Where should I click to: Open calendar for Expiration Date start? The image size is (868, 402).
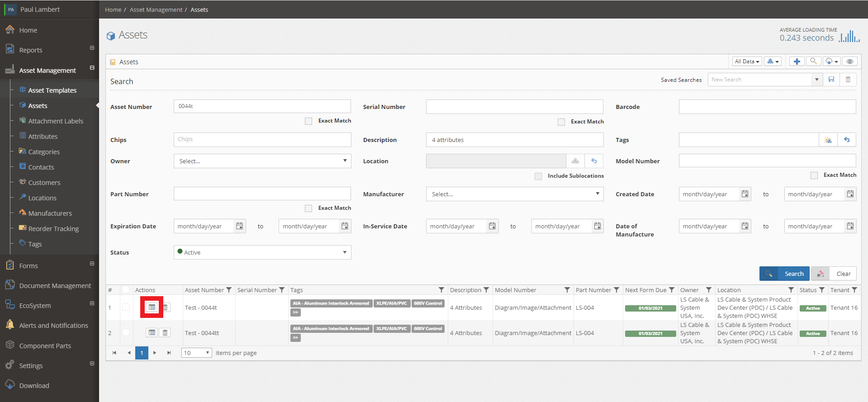(240, 226)
